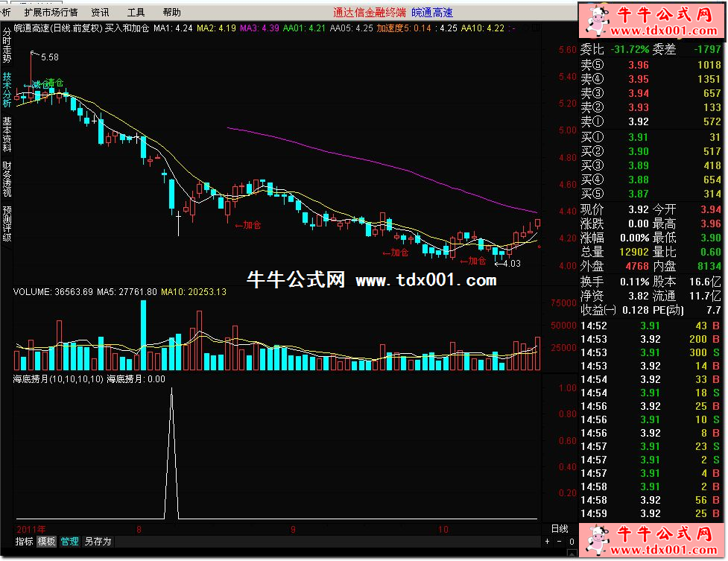The width and height of the screenshot is (728, 561).
Task: Click the 模板 button at bottom
Action: point(46,542)
